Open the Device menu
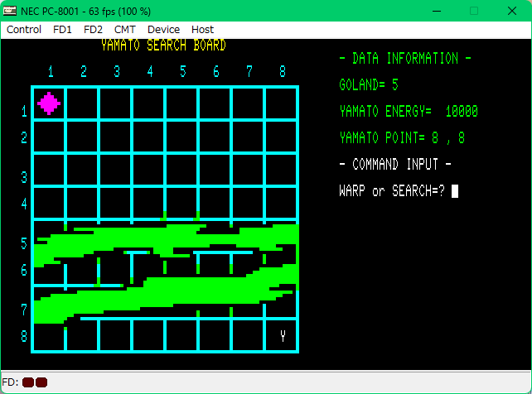 click(163, 30)
